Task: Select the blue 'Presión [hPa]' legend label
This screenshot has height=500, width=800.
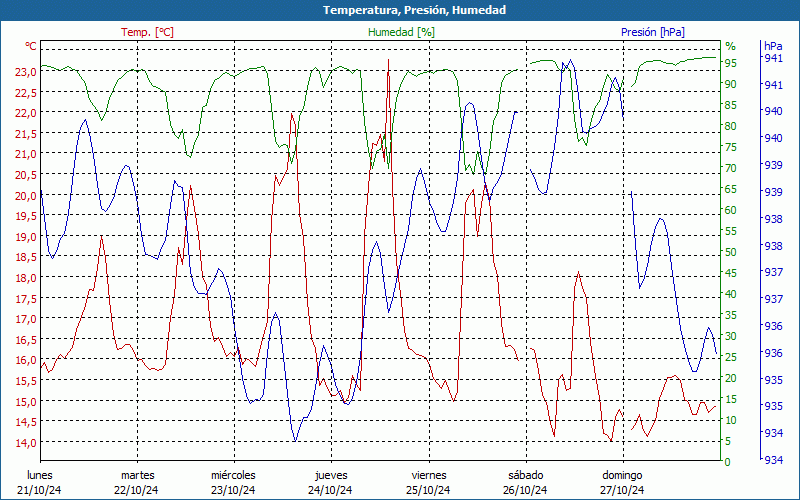Action: [653, 32]
